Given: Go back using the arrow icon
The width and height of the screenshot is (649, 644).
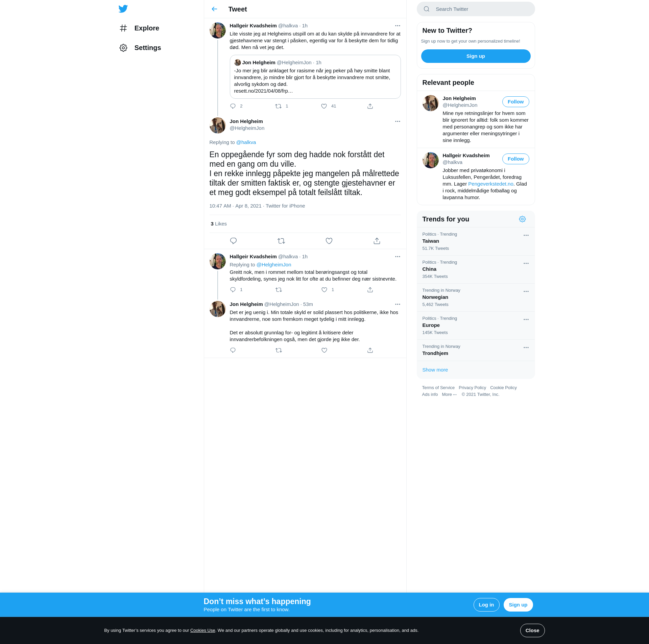Looking at the screenshot, I should pos(214,9).
